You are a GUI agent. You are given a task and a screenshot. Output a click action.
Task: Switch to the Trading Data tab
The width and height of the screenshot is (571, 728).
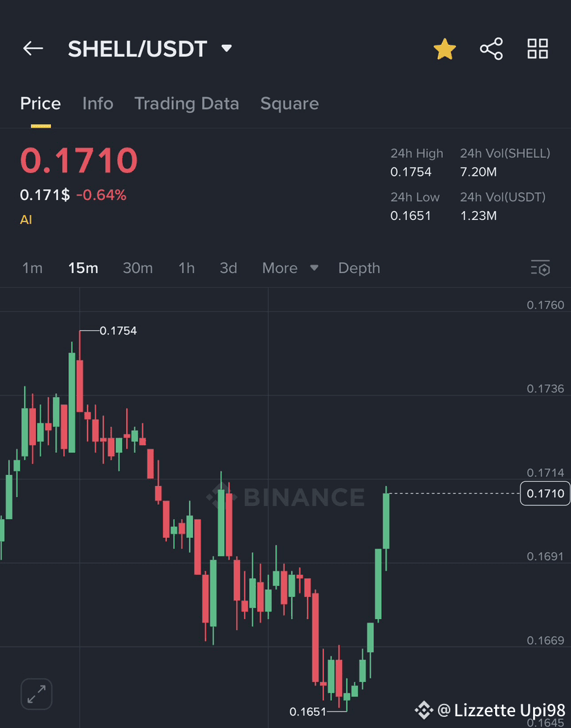pos(187,103)
